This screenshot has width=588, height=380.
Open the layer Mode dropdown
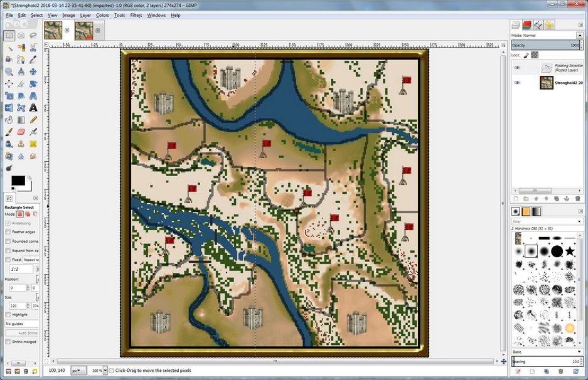tap(545, 36)
